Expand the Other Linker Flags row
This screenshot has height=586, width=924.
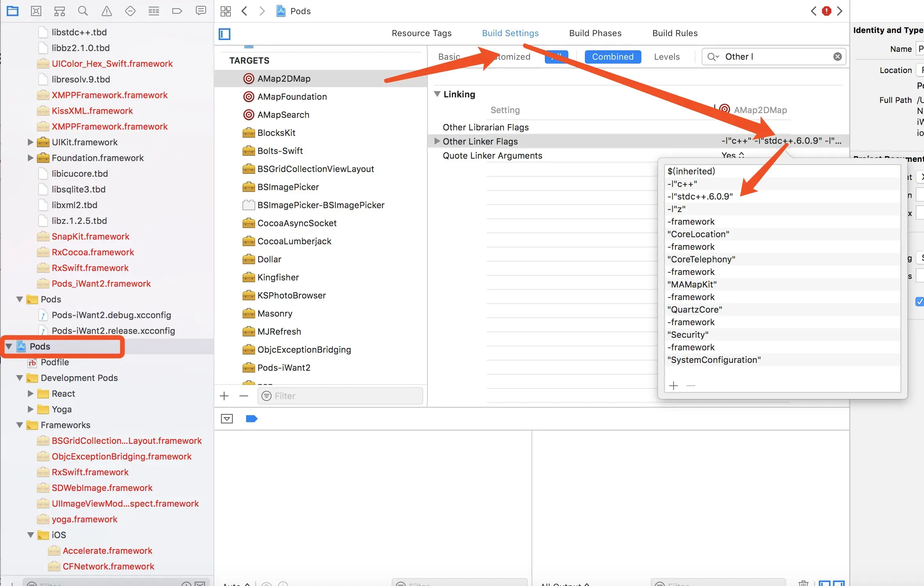tap(436, 141)
